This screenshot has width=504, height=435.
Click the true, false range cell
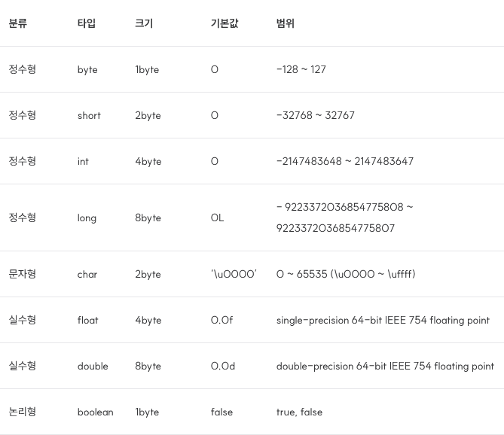click(x=299, y=412)
